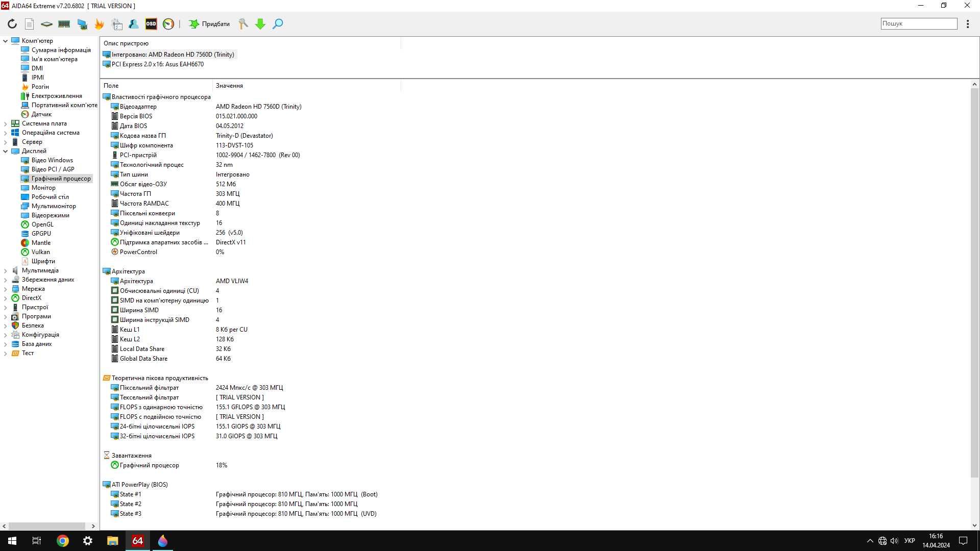This screenshot has height=551, width=980.
Task: Click the user silhouette toolbar icon
Action: click(134, 24)
